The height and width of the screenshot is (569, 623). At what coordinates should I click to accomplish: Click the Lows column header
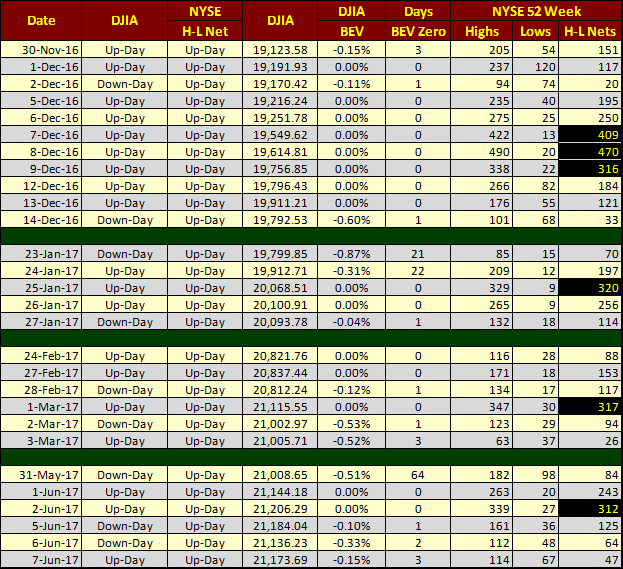click(536, 31)
